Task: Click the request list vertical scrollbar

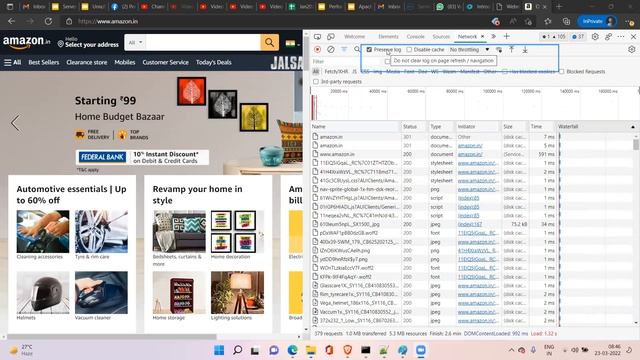Action: coord(636,144)
